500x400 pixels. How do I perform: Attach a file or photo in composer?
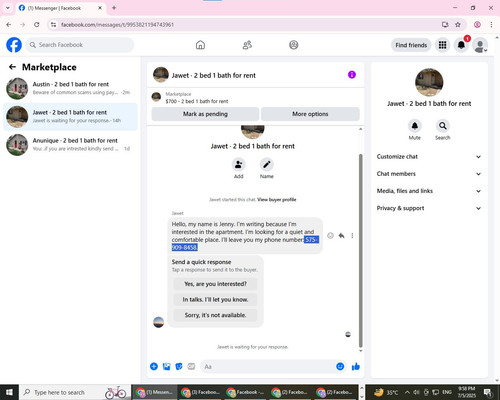166,367
